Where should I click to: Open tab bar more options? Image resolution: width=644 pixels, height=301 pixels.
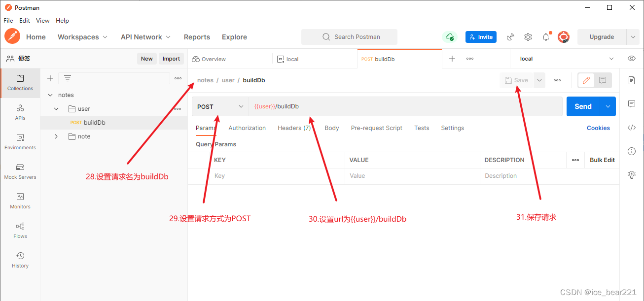pos(470,59)
